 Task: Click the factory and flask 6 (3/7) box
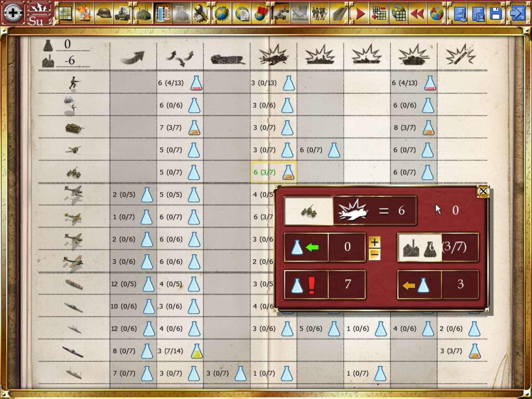pos(438,247)
